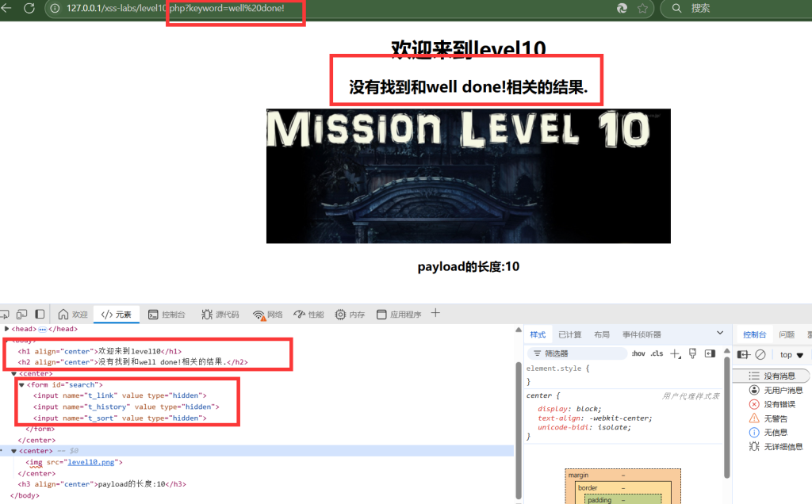812x504 pixels.
Task: Open the 内存 tab
Action: click(350, 314)
